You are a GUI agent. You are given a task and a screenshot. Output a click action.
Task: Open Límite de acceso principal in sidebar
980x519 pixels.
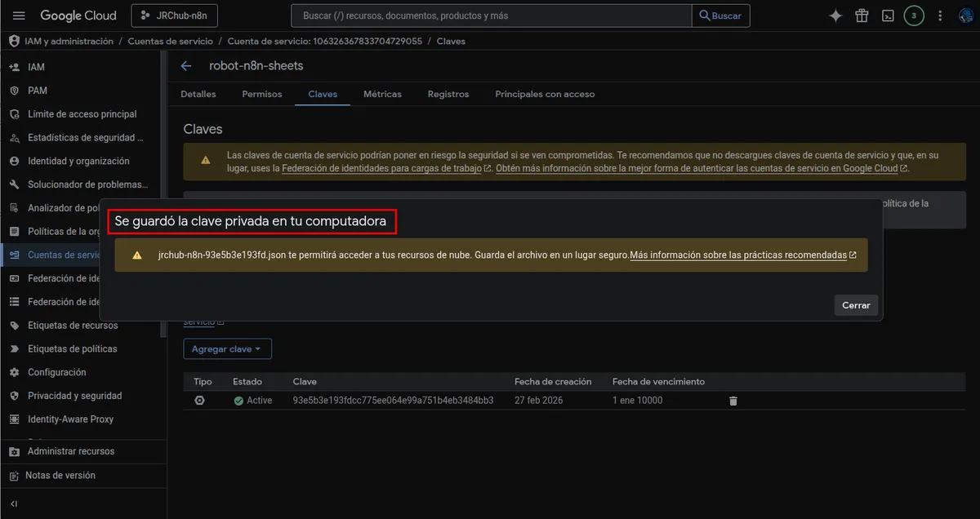pyautogui.click(x=82, y=114)
